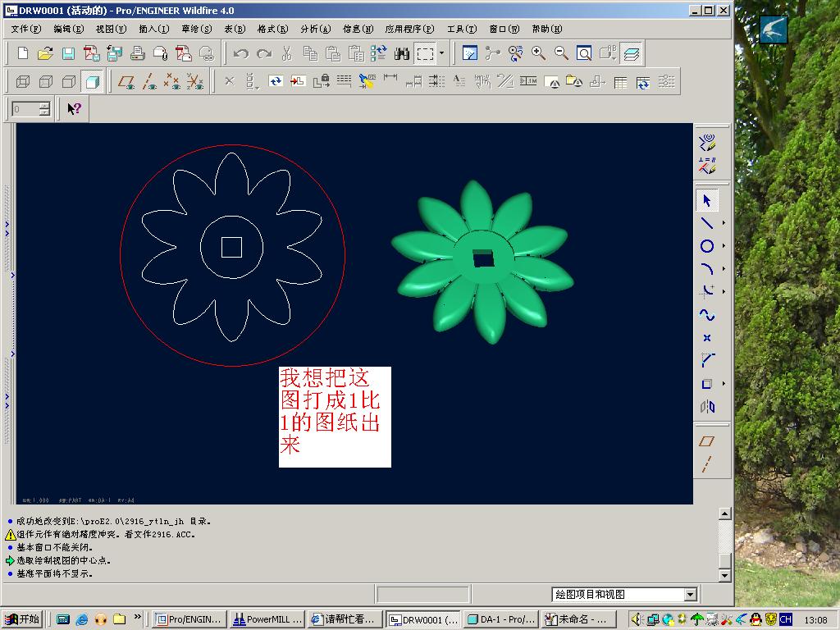Image resolution: width=840 pixels, height=630 pixels.
Task: Click the sheet number spinner arrows
Action: 44,109
